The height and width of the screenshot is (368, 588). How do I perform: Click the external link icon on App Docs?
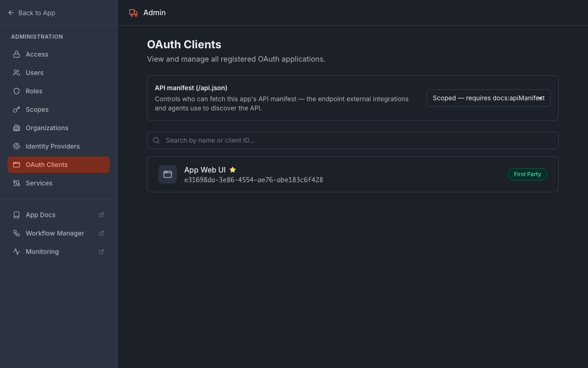(x=102, y=215)
